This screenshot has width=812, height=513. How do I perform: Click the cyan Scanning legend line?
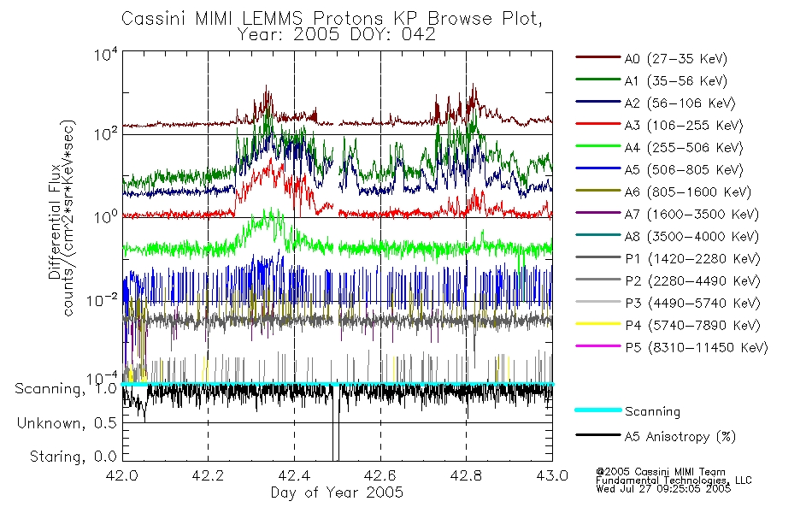[598, 410]
